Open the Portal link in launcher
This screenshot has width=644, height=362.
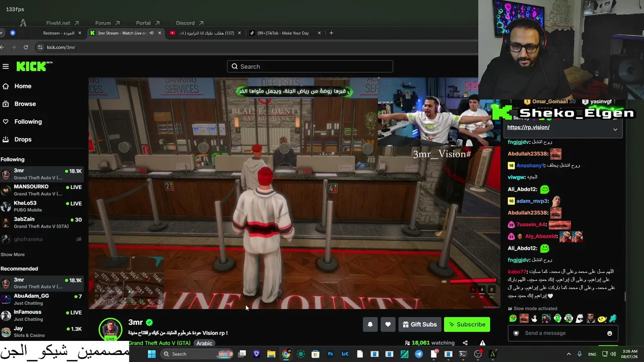148,23
